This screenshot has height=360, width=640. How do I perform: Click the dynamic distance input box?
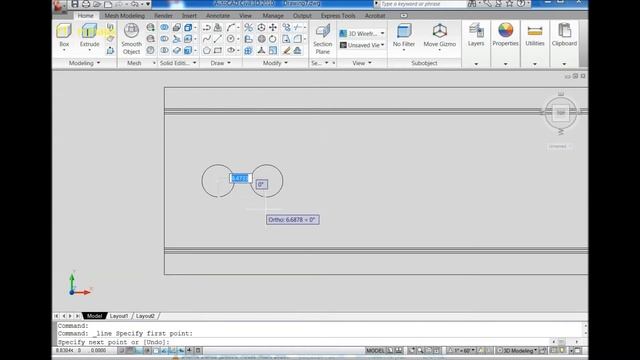point(241,178)
